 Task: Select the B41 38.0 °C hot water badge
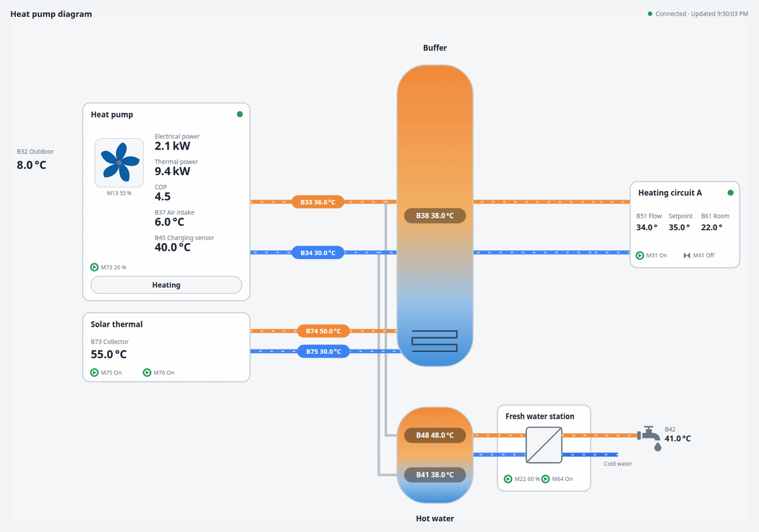click(x=435, y=475)
